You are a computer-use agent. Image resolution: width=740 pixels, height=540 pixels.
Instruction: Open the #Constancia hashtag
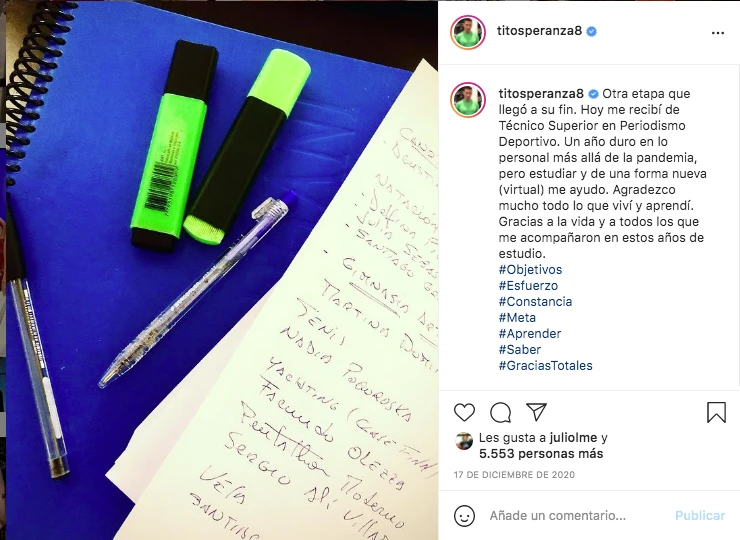point(536,302)
